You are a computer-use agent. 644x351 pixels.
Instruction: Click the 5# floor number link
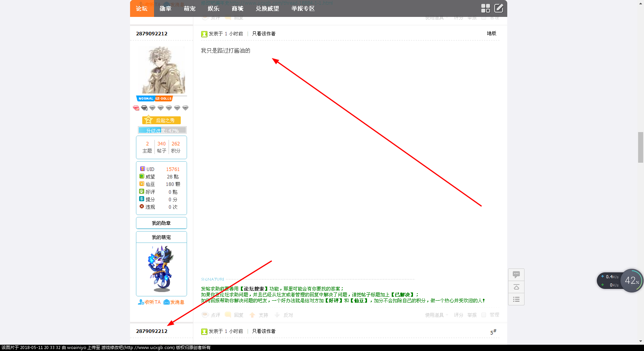tap(493, 332)
